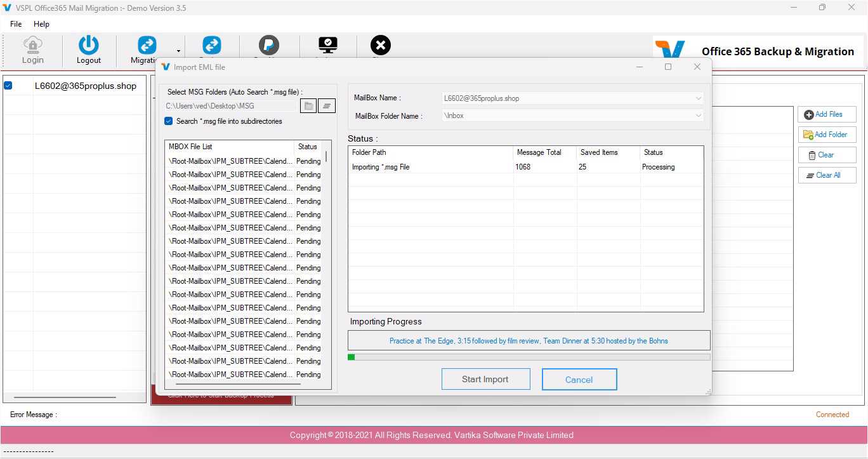Click the green importing progress bar
This screenshot has width=868, height=459.
click(x=529, y=357)
